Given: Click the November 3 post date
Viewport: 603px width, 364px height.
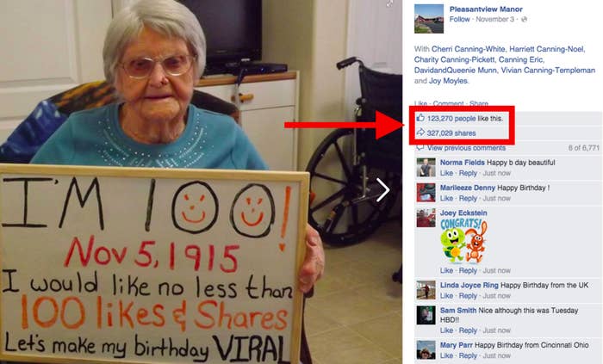Looking at the screenshot, I should [x=494, y=19].
